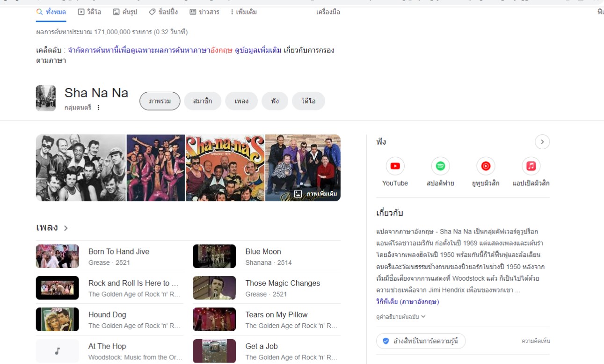Expand the เพลง songs section heading
The height and width of the screenshot is (364, 604).
click(x=52, y=228)
